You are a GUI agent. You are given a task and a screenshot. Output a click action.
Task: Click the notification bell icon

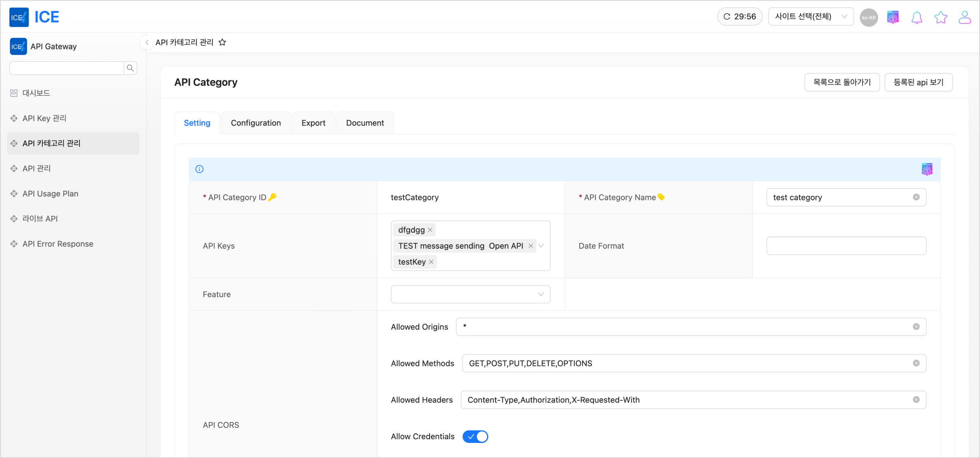pyautogui.click(x=917, y=18)
